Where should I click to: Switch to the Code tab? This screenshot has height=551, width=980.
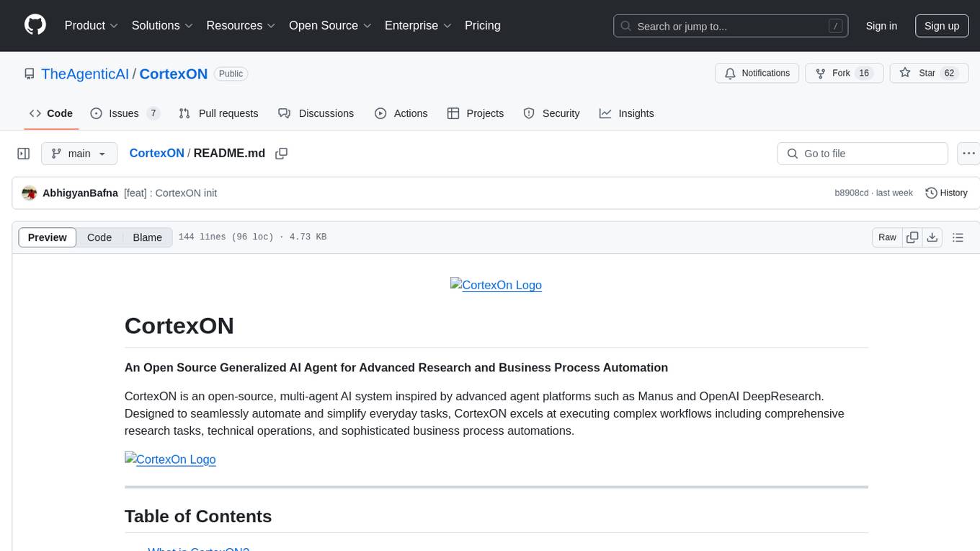point(51,113)
